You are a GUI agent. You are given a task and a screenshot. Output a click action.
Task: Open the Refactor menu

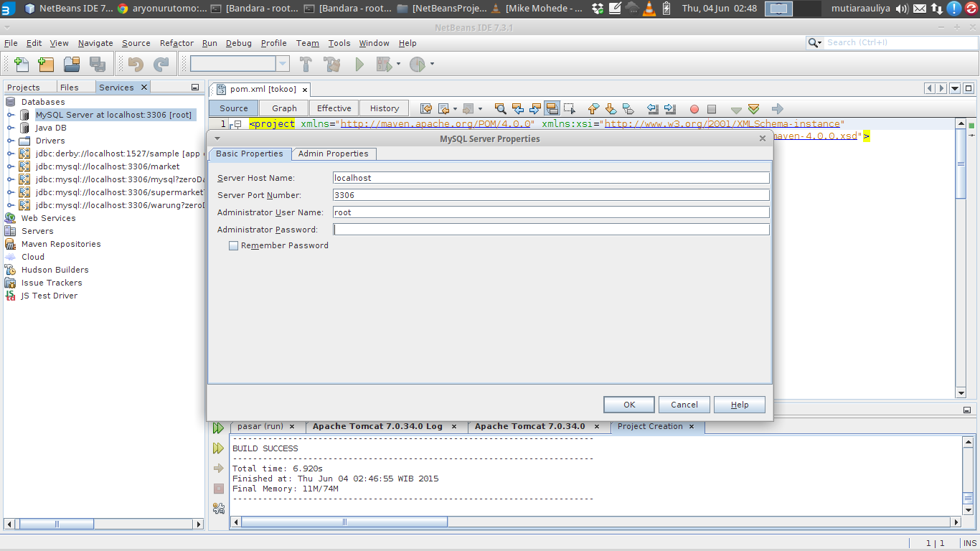tap(176, 43)
